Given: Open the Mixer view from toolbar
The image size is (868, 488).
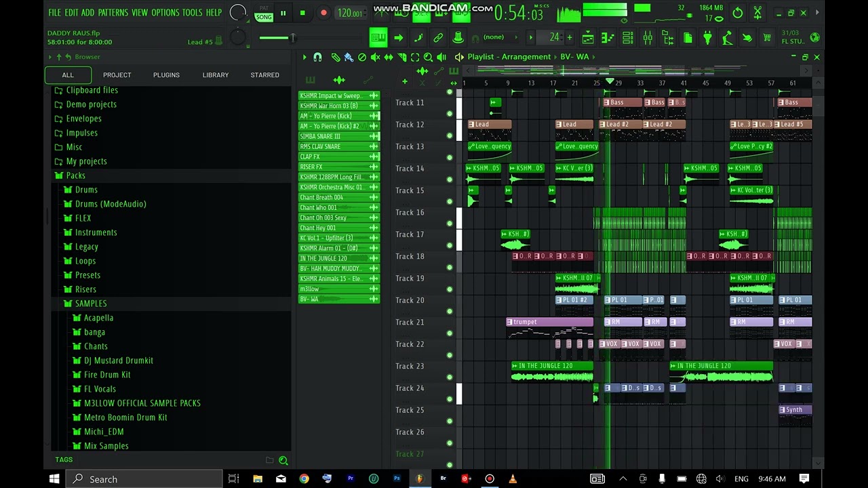Looking at the screenshot, I should 648,38.
